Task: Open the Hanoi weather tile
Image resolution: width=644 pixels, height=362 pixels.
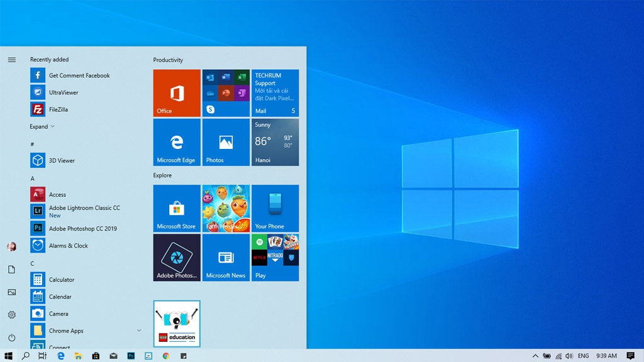Action: 275,143
